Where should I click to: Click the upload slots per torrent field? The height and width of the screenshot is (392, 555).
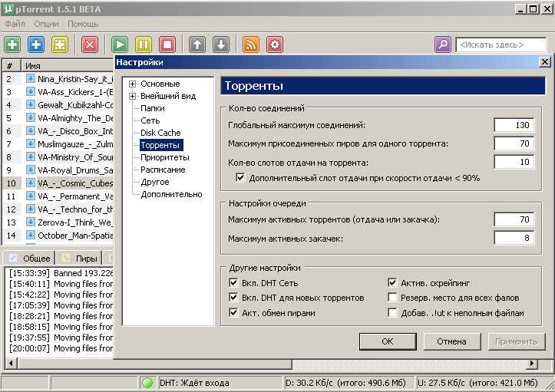pyautogui.click(x=514, y=162)
